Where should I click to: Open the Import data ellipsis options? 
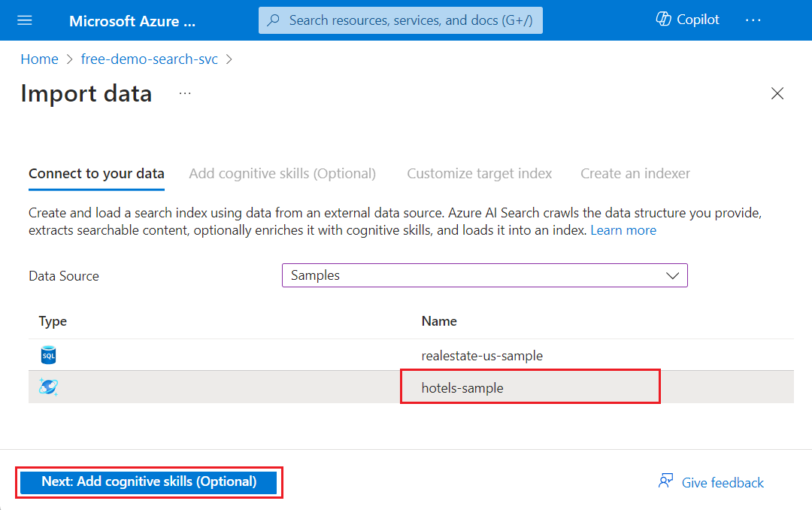(x=185, y=93)
